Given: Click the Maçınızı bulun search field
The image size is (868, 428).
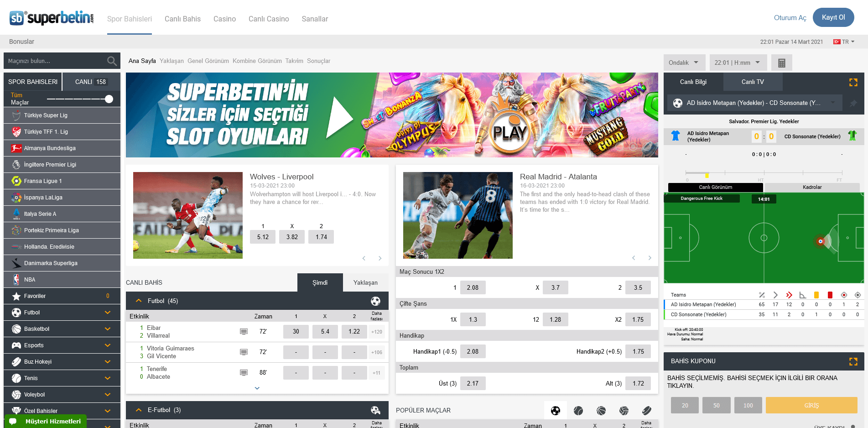Looking at the screenshot, I should coord(55,61).
